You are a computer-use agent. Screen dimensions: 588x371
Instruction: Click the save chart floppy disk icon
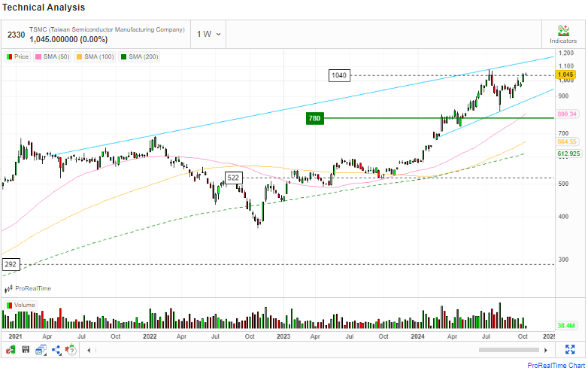point(26,350)
